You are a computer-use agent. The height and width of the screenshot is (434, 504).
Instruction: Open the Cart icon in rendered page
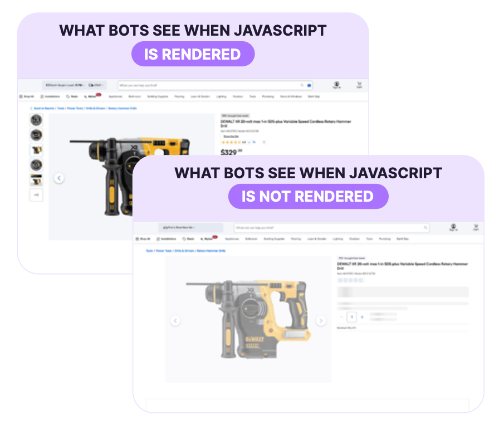pyautogui.click(x=359, y=85)
